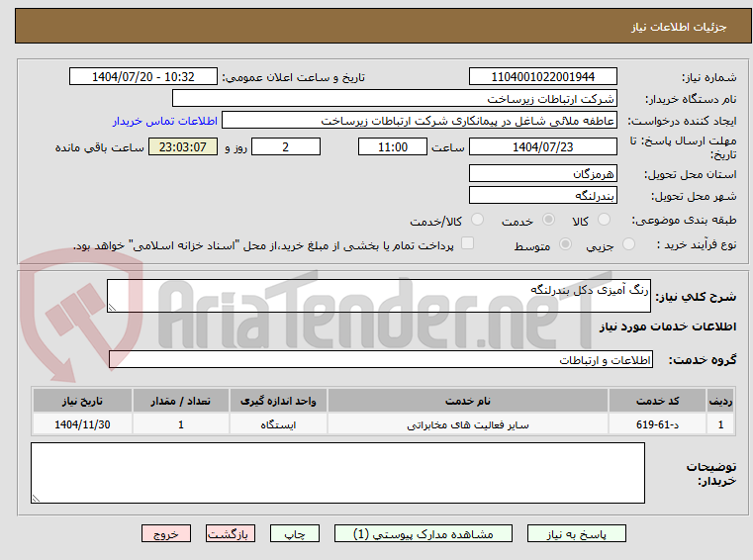Screen dimensions: 753x560
Task: Click the واحد اندازه گیری column header
Action: click(x=278, y=401)
